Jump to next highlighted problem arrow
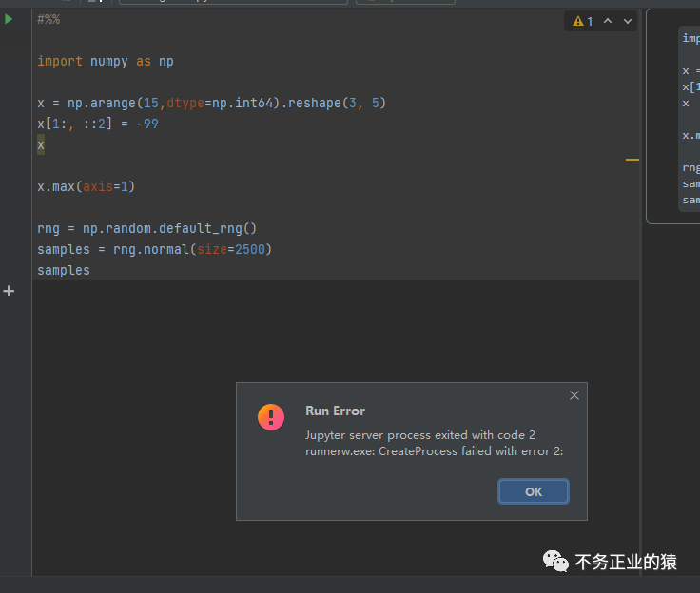This screenshot has height=593, width=700. point(629,21)
